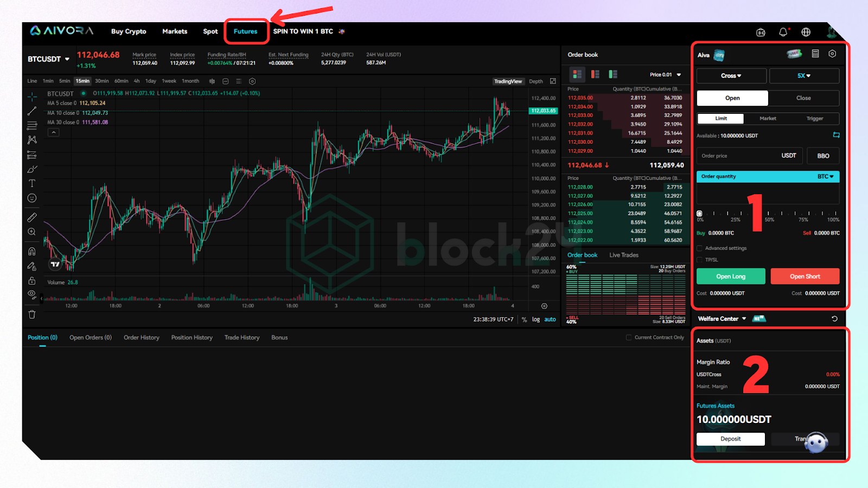Open the 5X leverage dropdown

(804, 76)
